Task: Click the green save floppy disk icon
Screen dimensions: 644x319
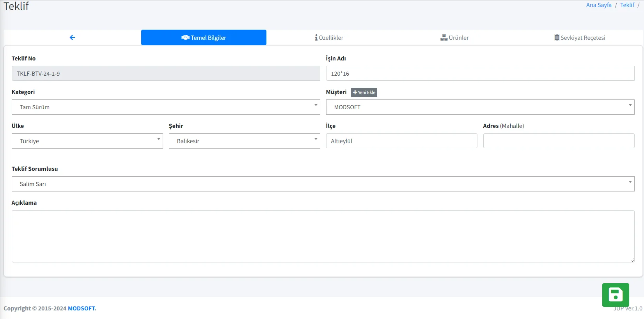Action: tap(616, 295)
